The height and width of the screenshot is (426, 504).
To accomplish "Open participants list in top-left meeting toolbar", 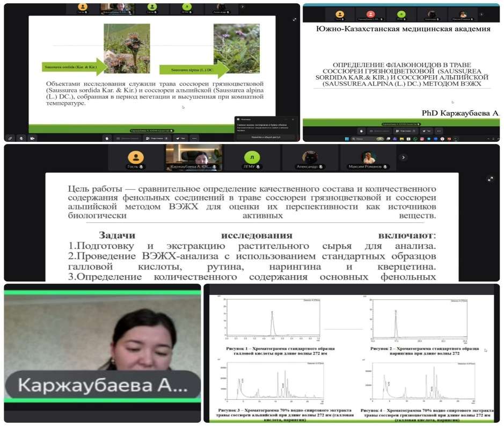I will 155,138.
